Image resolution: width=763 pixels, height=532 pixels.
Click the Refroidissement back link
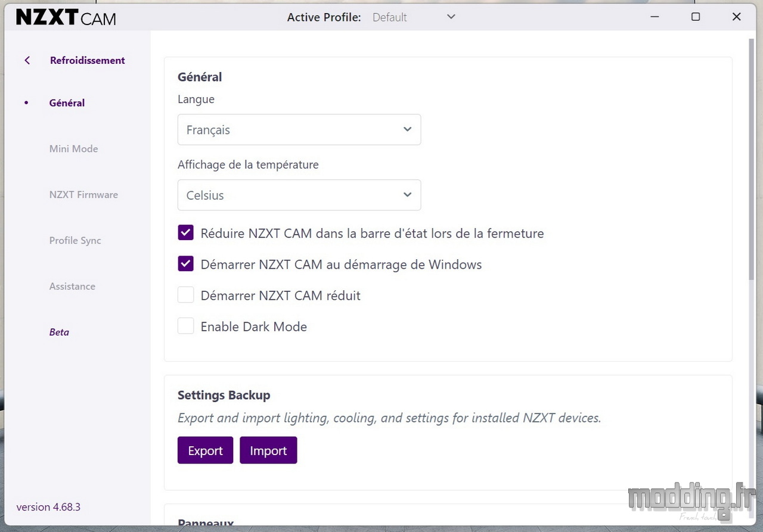[x=88, y=60]
